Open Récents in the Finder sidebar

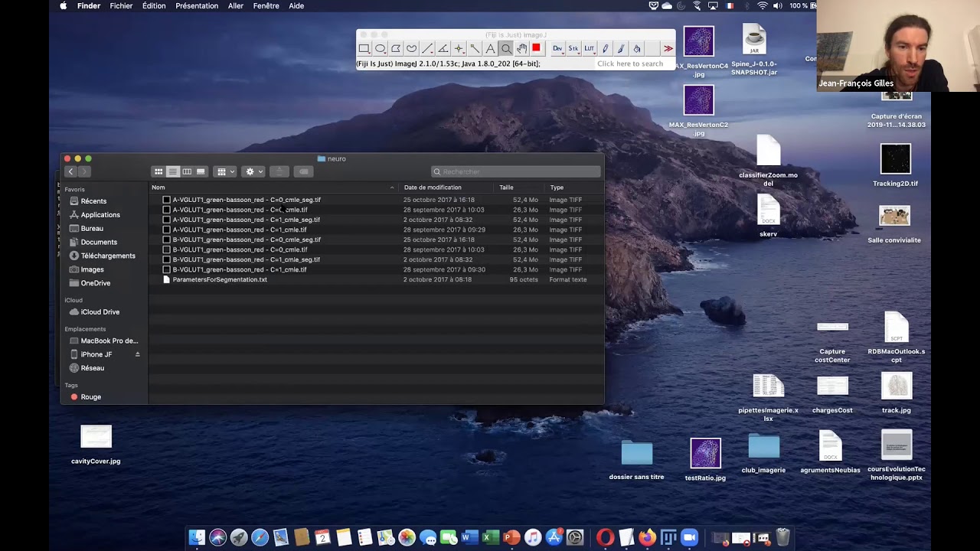[x=93, y=201]
